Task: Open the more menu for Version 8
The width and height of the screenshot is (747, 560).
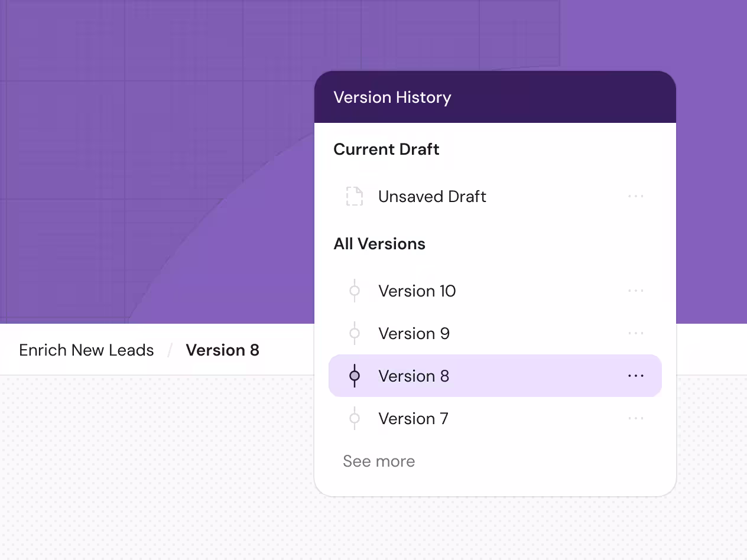Action: [x=636, y=376]
